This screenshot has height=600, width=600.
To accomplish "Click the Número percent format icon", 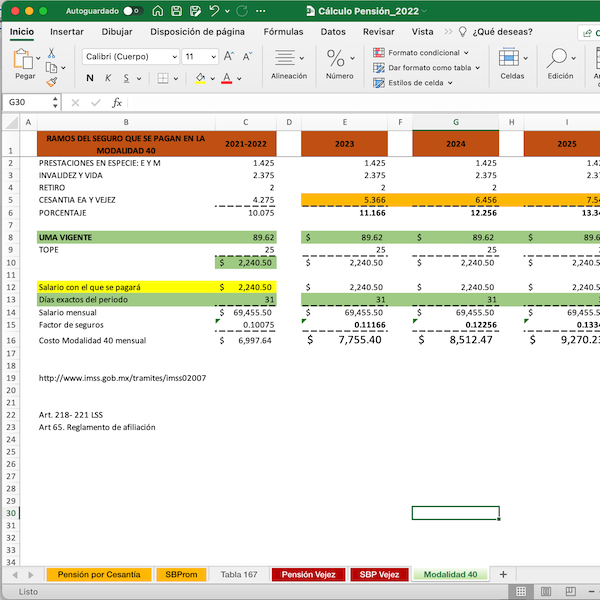I will (336, 58).
